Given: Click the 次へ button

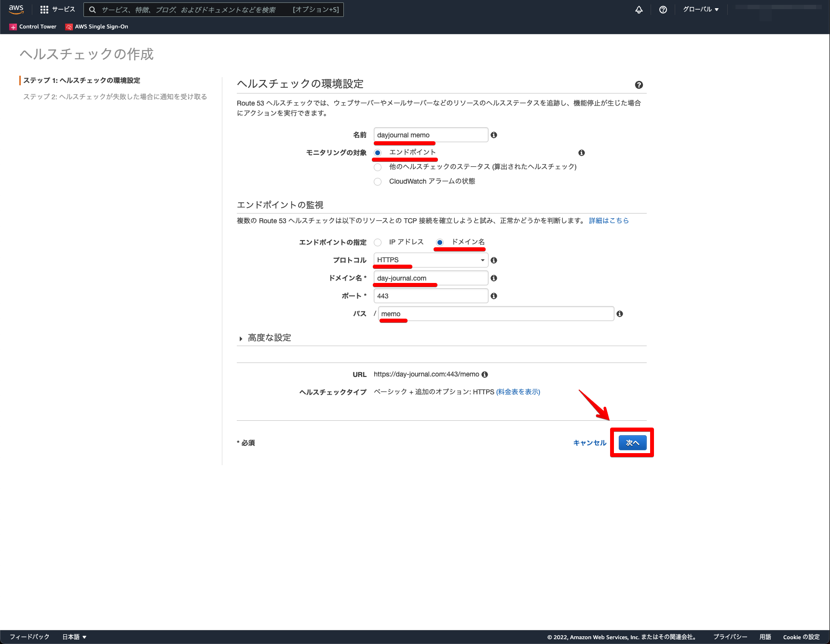Looking at the screenshot, I should [632, 443].
